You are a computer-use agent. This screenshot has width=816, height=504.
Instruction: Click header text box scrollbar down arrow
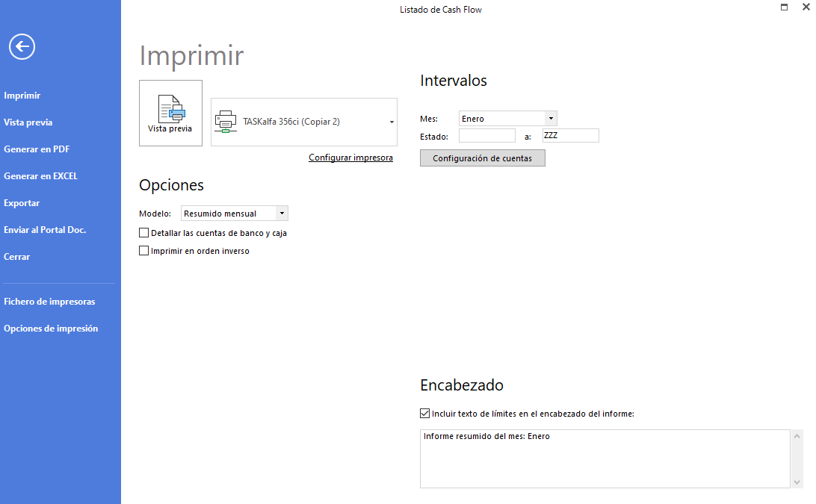pos(797,482)
